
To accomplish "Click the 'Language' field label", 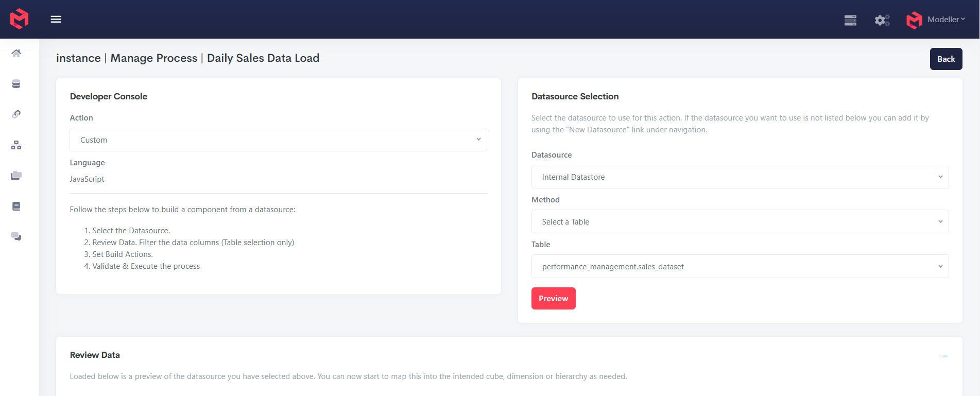I will coord(87,163).
